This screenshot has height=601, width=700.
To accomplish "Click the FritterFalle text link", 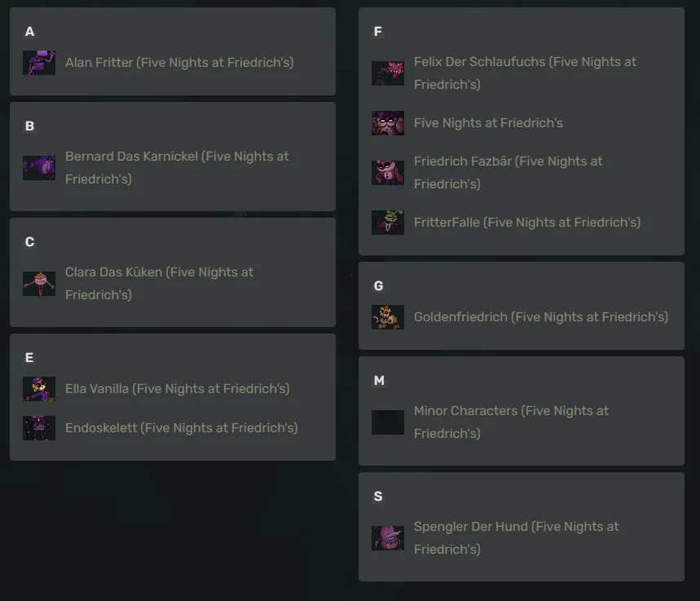I will coord(527,223).
